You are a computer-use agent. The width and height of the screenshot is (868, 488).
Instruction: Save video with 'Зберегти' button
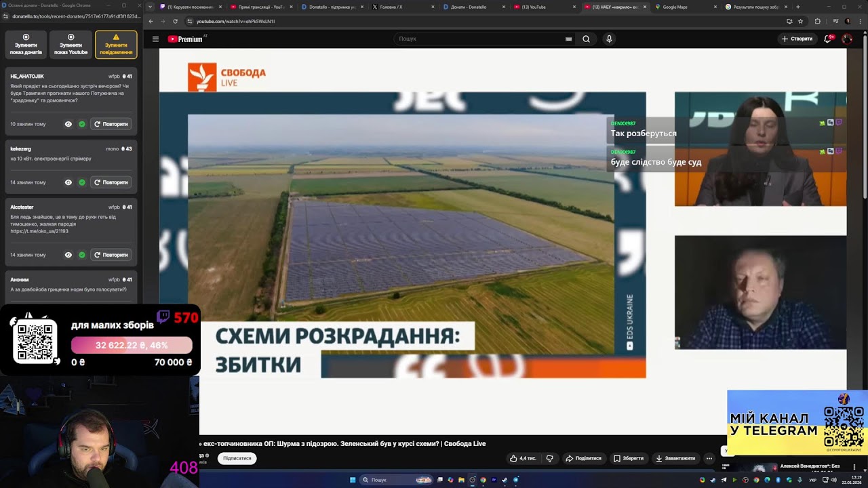coord(629,458)
